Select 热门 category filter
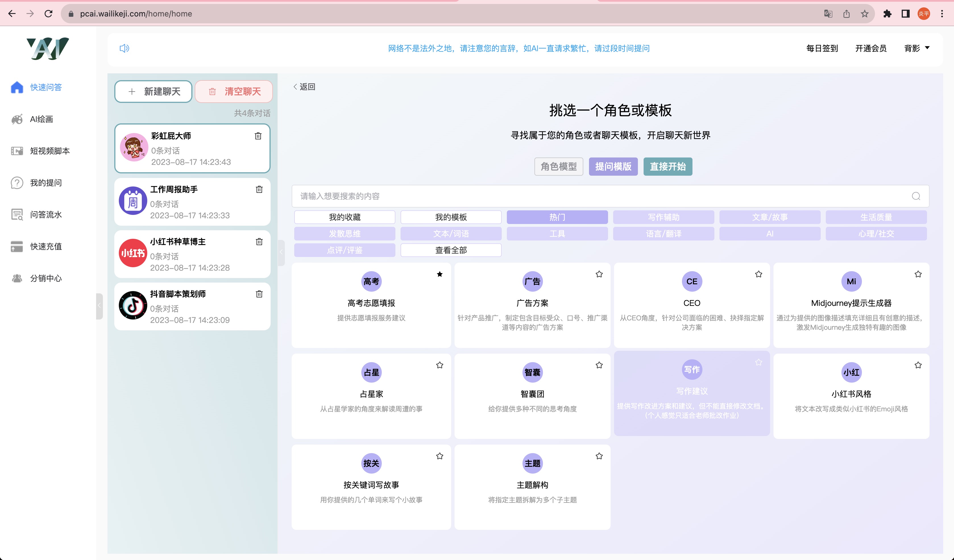The image size is (954, 560). 557,217
